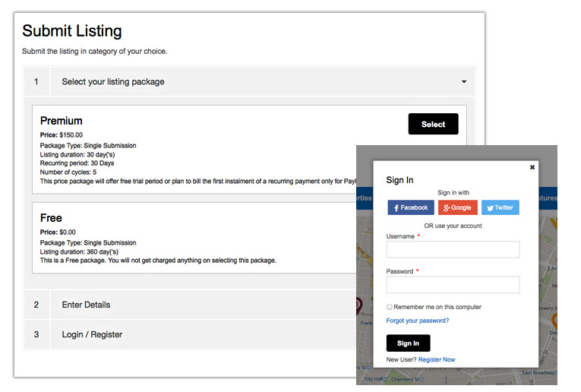This screenshot has width=581, height=392.
Task: Expand the Login / Register step
Action: 191,334
